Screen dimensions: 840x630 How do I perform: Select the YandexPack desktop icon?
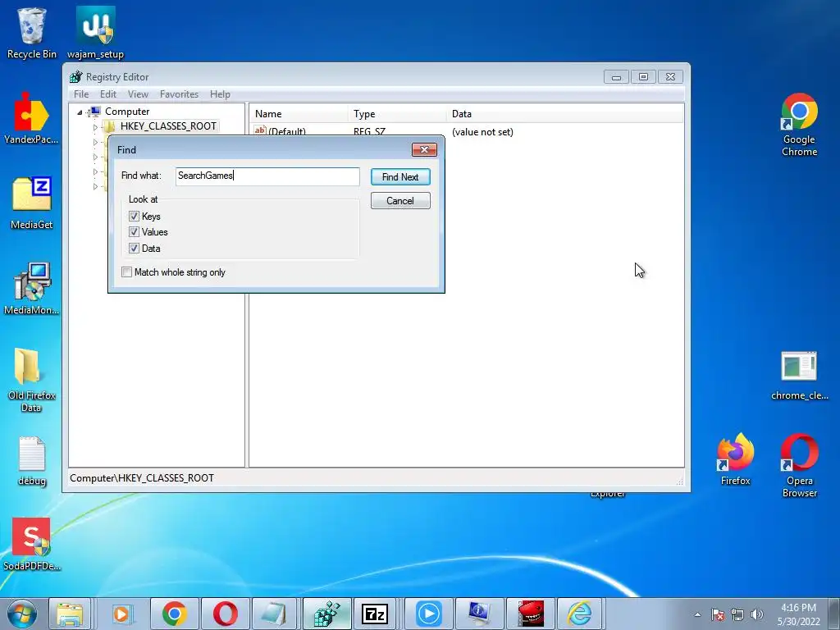pyautogui.click(x=31, y=118)
